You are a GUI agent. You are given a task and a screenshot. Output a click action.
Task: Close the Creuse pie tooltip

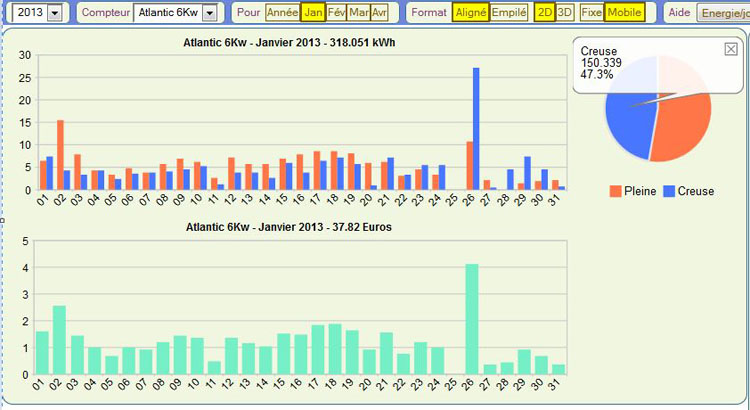(730, 50)
